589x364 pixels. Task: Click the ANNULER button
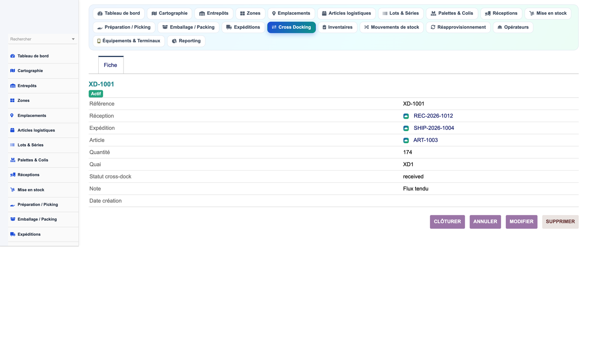(x=485, y=222)
